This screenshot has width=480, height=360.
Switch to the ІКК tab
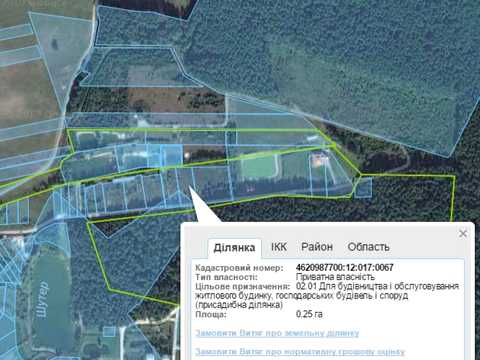pyautogui.click(x=279, y=247)
